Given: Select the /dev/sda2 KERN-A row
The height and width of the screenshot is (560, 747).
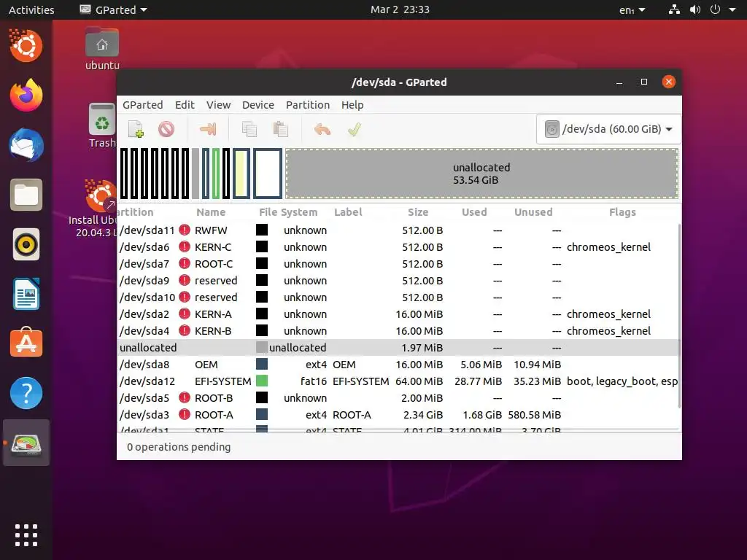Looking at the screenshot, I should [398, 314].
